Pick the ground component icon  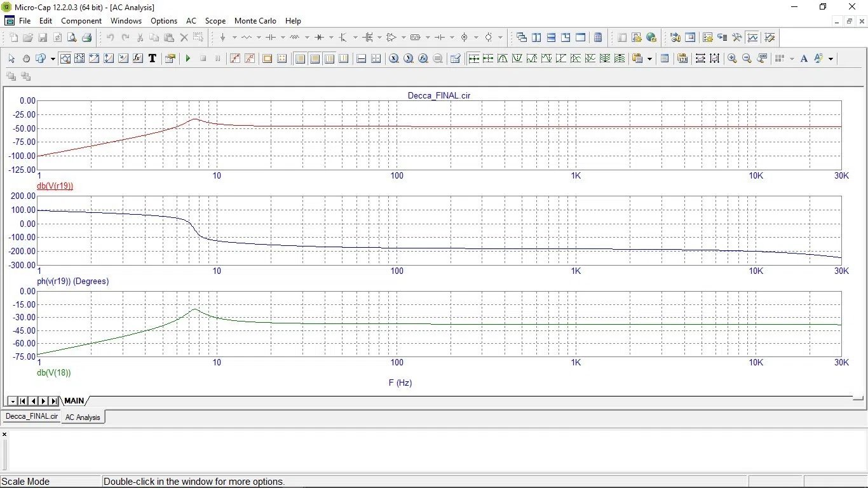(x=222, y=37)
